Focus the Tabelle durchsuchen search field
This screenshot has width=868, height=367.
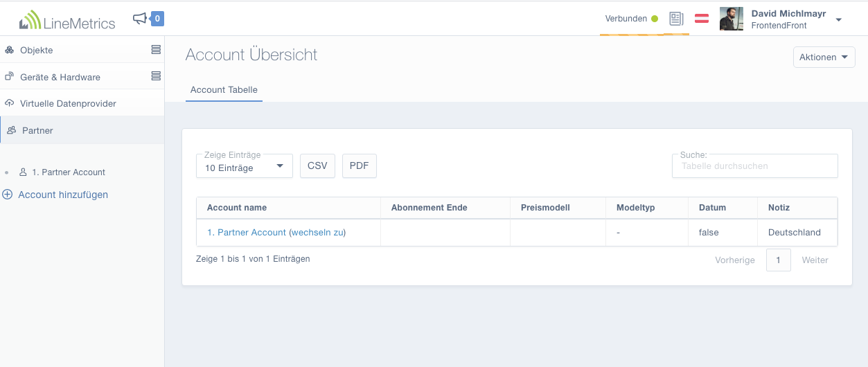click(x=755, y=166)
